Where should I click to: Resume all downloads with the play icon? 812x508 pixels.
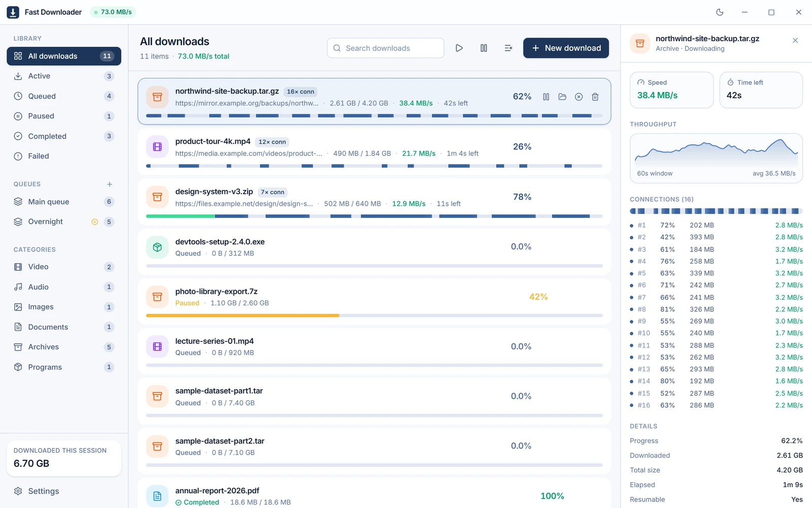tap(459, 48)
